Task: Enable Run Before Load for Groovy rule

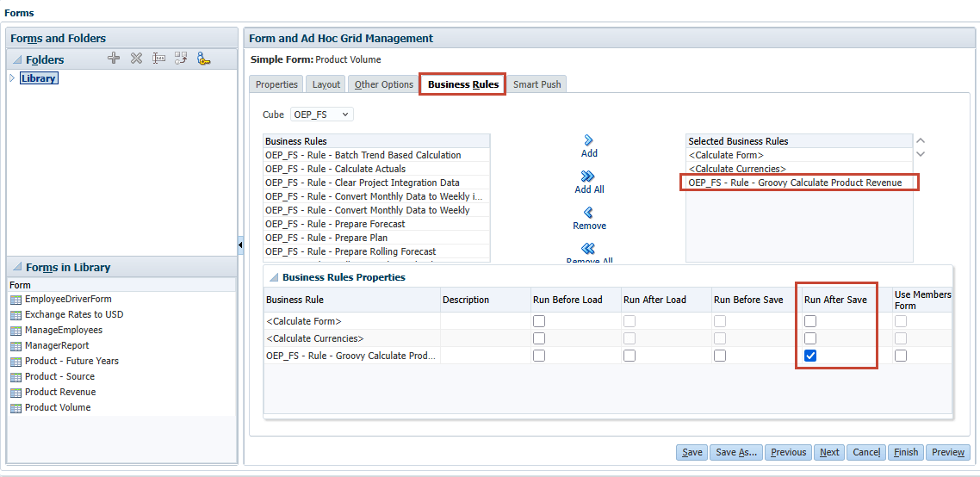Action: pyautogui.click(x=539, y=356)
